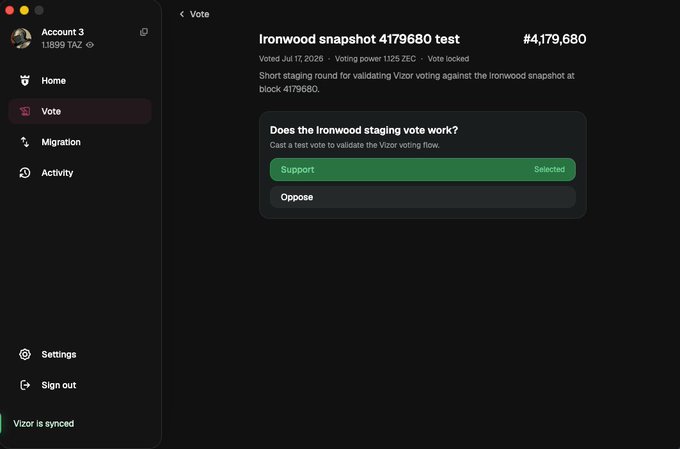Click the Activity history clock icon

(25, 173)
